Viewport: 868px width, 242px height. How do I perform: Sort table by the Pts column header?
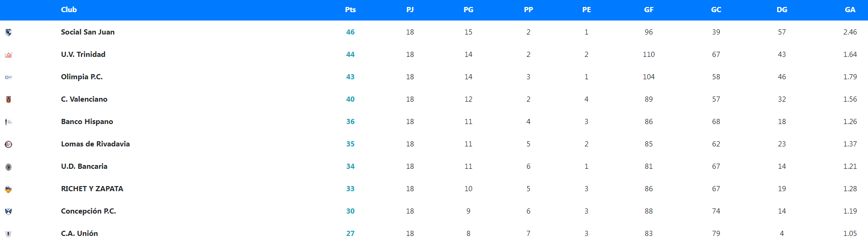coord(350,10)
